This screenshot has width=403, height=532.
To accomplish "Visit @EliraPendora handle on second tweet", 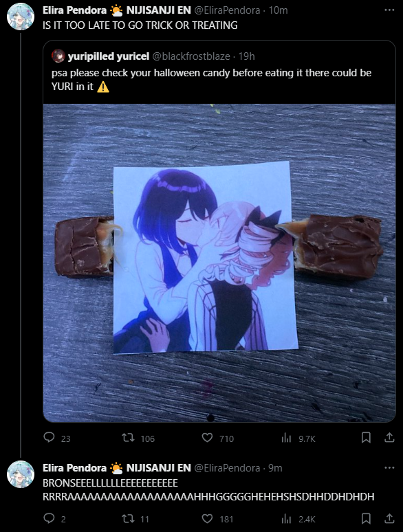I will [x=227, y=468].
